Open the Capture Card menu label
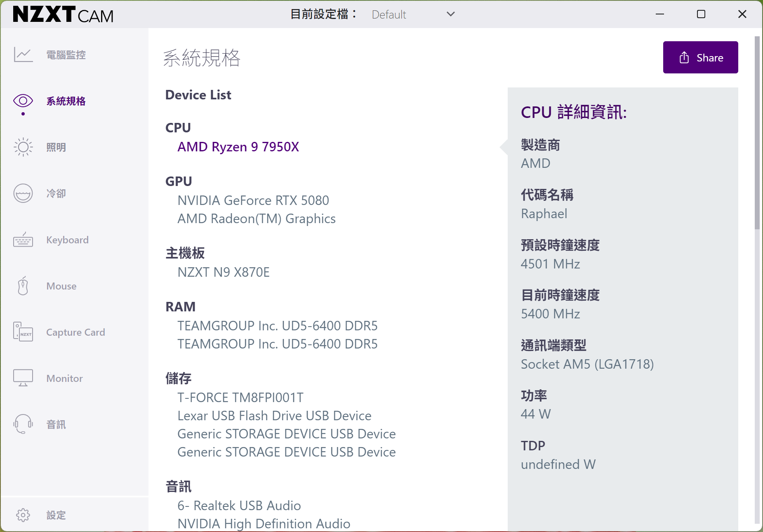Image resolution: width=763 pixels, height=532 pixels. (x=76, y=332)
